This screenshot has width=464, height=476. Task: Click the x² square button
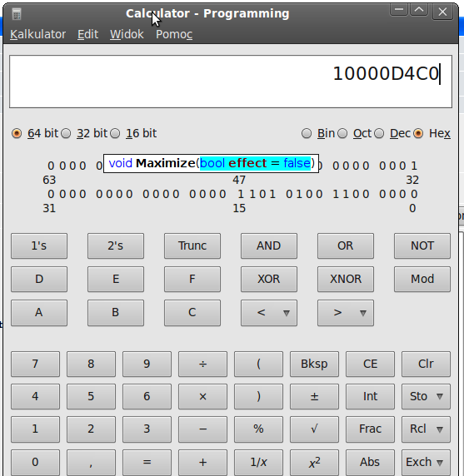click(x=314, y=463)
